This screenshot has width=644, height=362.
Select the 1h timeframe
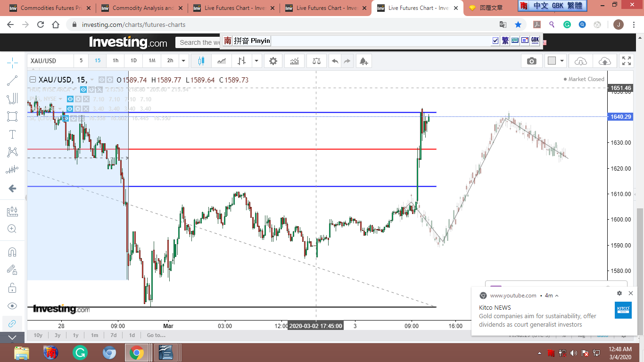pos(116,61)
